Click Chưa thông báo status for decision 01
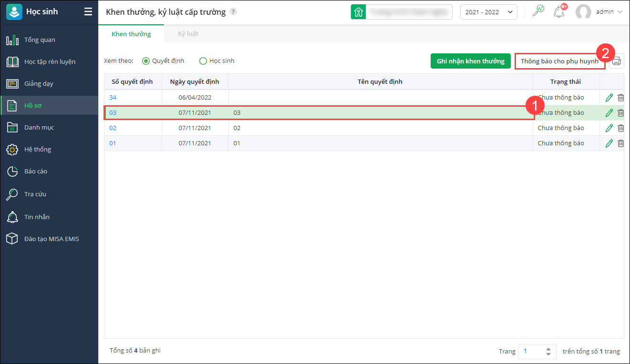Screen dimensions: 630x364 pyautogui.click(x=561, y=143)
